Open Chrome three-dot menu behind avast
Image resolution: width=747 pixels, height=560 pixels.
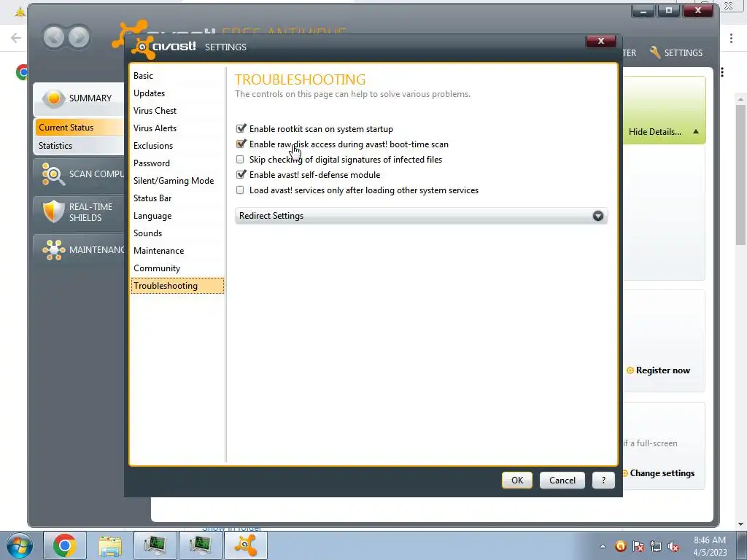pos(731,38)
